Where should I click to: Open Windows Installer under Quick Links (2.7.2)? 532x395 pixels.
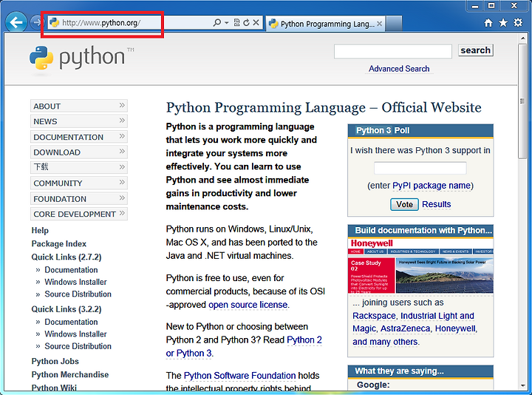pos(75,282)
